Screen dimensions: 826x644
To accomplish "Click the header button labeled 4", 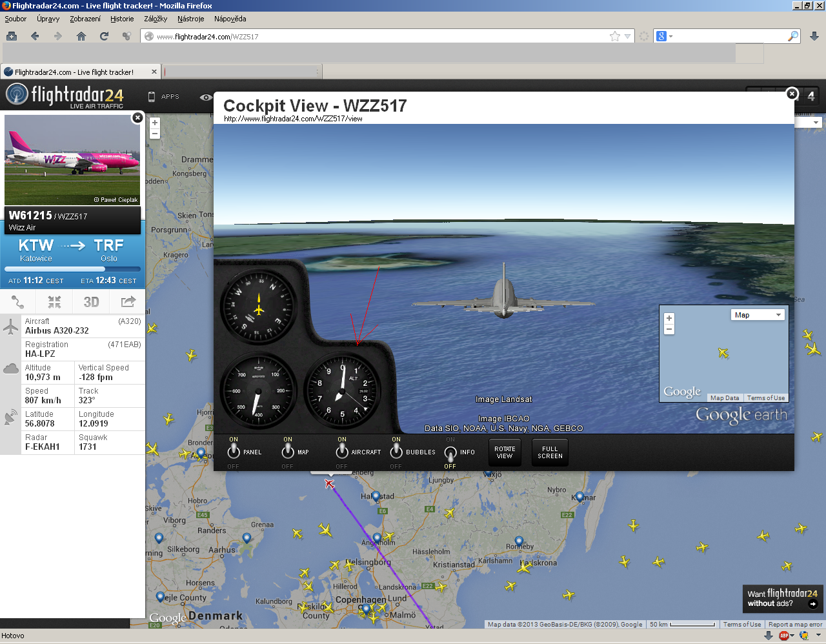I will tap(811, 96).
